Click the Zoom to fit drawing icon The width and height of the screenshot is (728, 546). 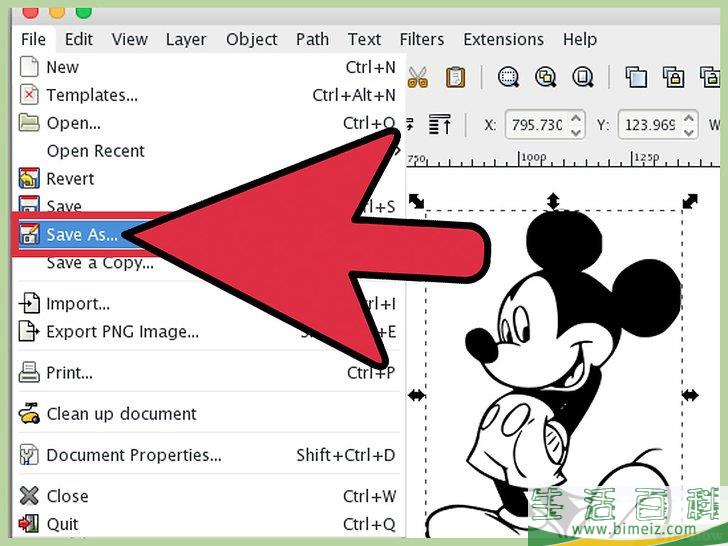pos(546,77)
